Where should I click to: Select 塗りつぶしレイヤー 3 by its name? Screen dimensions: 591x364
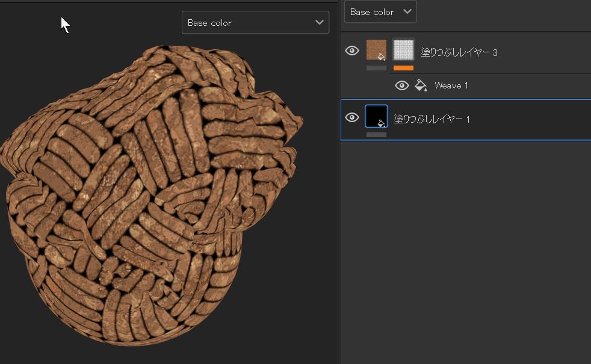pyautogui.click(x=459, y=52)
